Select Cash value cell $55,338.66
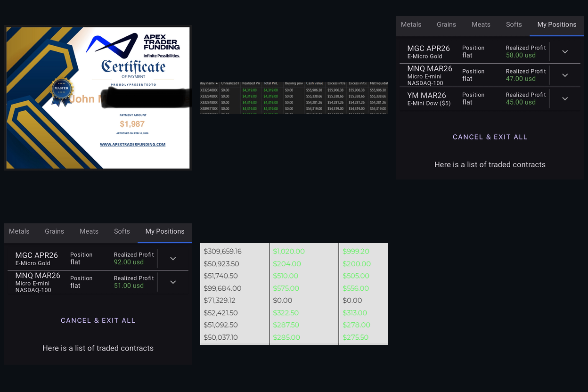The width and height of the screenshot is (588, 392). (x=314, y=96)
